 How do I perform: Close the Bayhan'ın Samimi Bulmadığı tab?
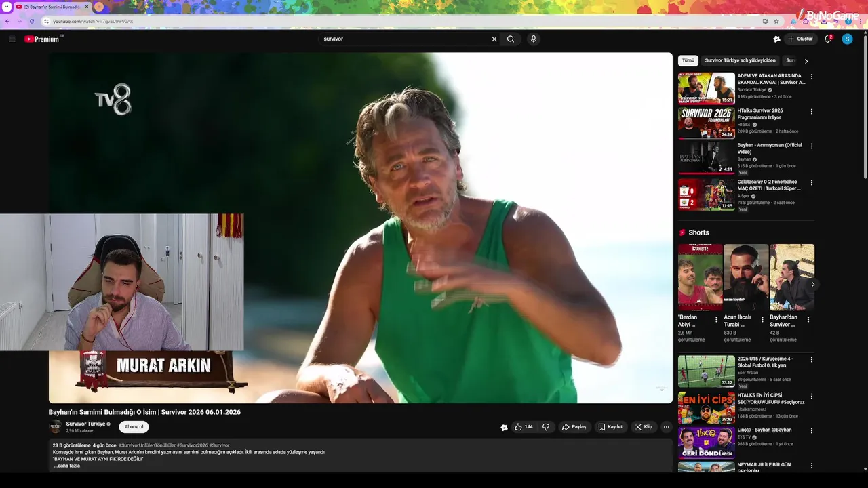(87, 7)
